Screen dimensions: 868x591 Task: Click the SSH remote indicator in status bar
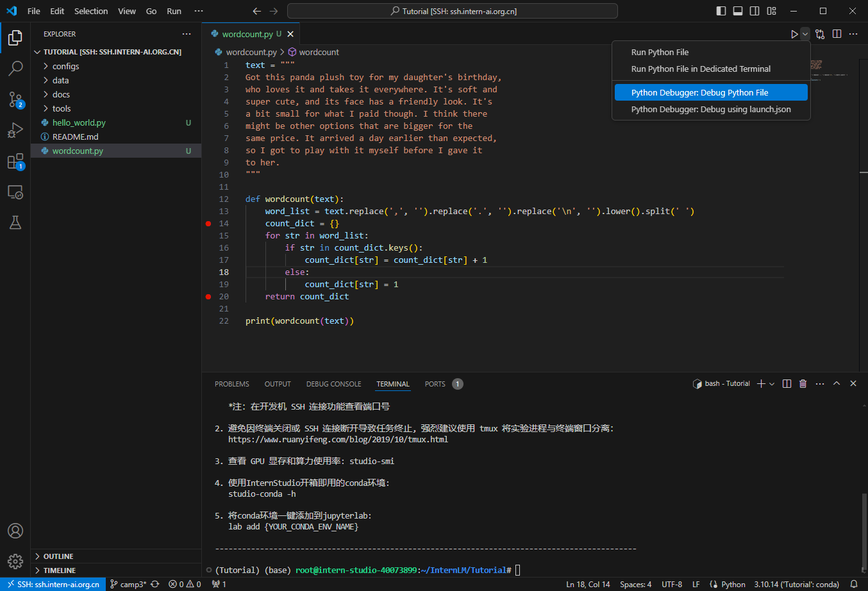[53, 584]
